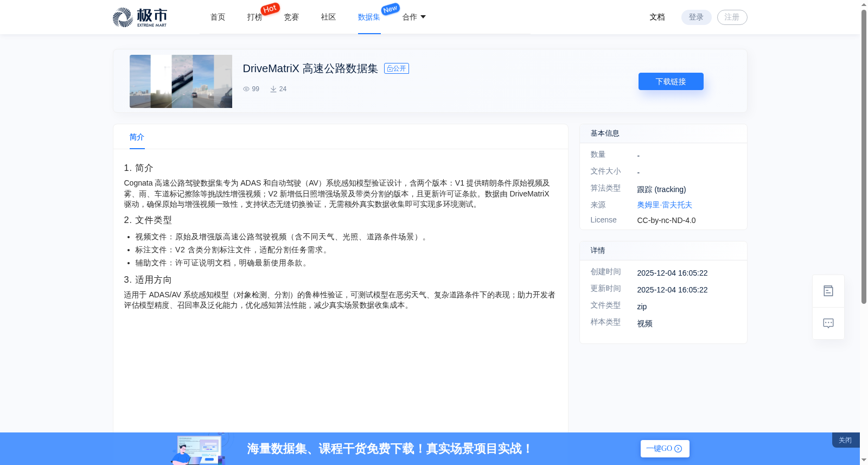Viewport: 868px width, 465px height.
Task: Go to the 打榜 menu item
Action: tap(254, 17)
